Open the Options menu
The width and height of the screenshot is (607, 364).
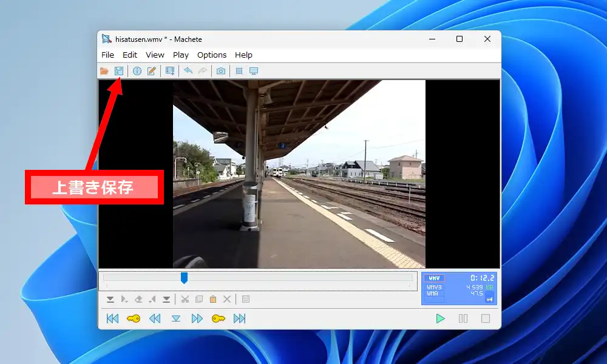pos(212,55)
